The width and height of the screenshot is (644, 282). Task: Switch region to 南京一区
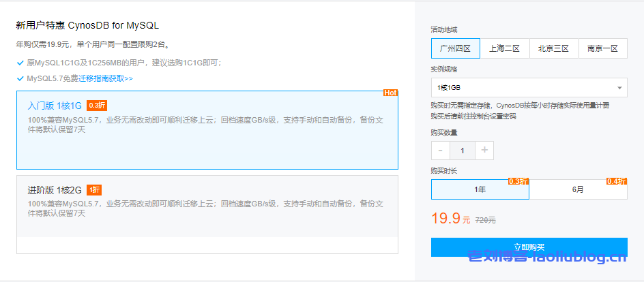[602, 48]
